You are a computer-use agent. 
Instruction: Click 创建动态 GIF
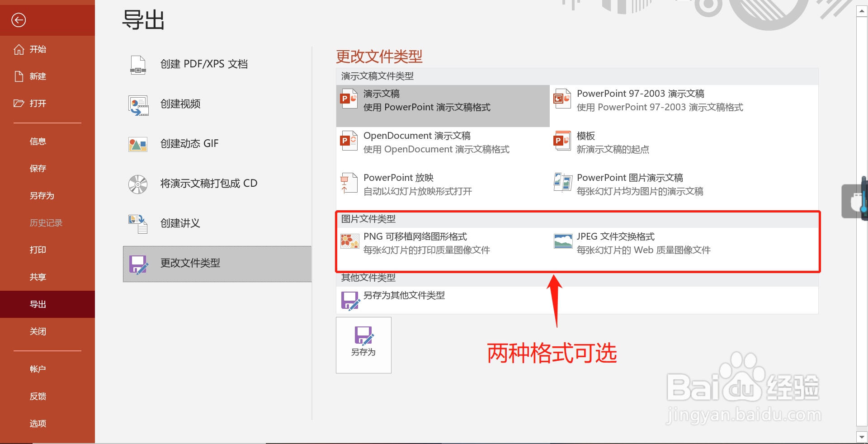click(189, 143)
